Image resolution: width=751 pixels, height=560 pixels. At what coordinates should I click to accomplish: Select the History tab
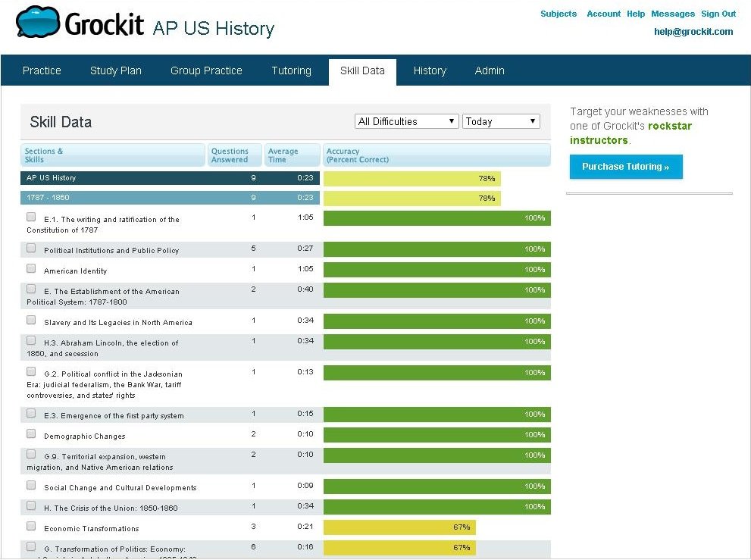pyautogui.click(x=430, y=70)
